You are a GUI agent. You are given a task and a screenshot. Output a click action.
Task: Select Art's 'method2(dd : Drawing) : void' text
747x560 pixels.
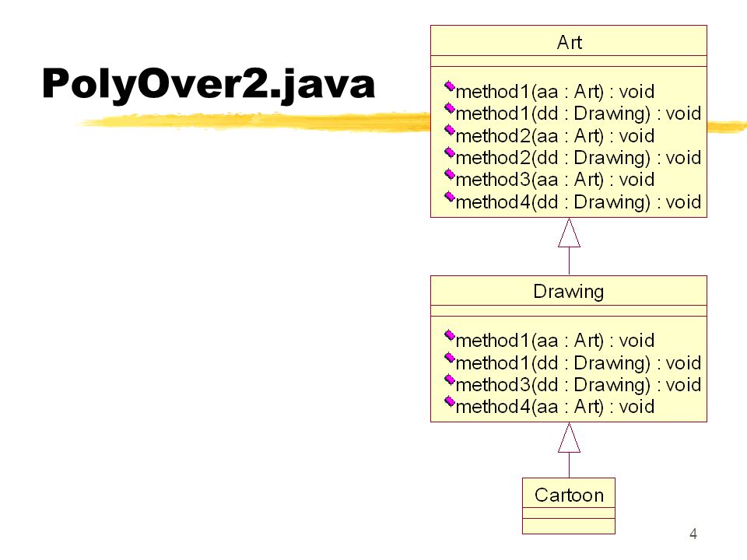[578, 158]
